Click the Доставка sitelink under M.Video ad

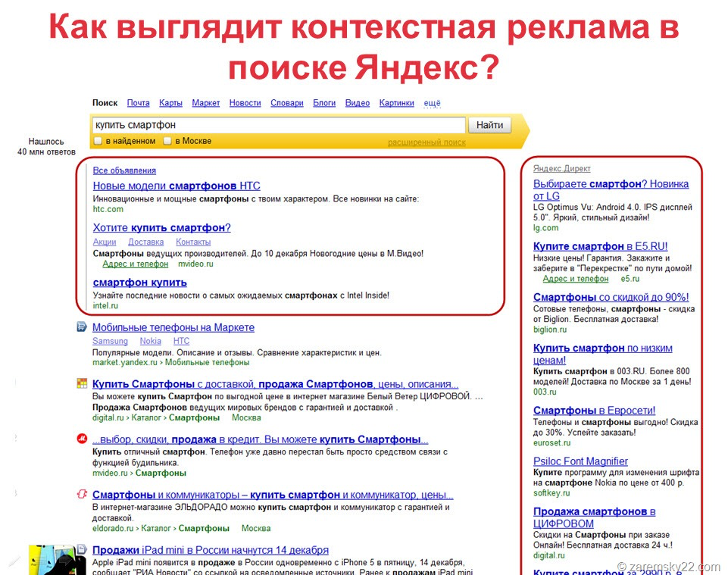click(x=145, y=242)
